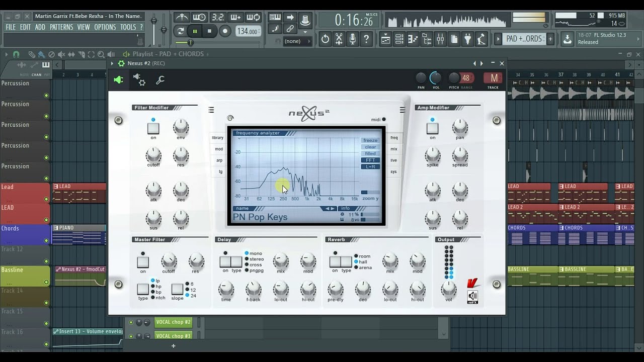The image size is (644, 362).
Task: Toggle Amp Modifier on button
Action: [432, 128]
